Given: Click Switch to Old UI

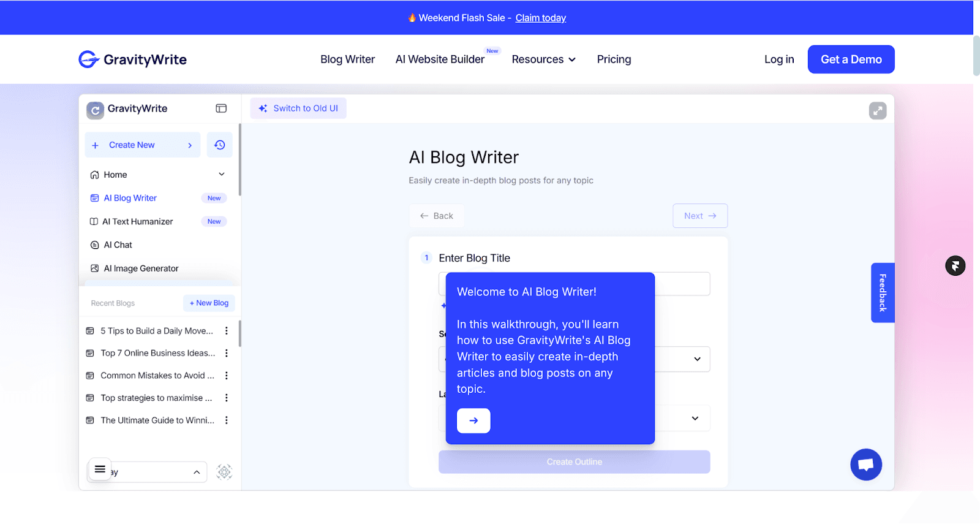Looking at the screenshot, I should click(x=298, y=108).
